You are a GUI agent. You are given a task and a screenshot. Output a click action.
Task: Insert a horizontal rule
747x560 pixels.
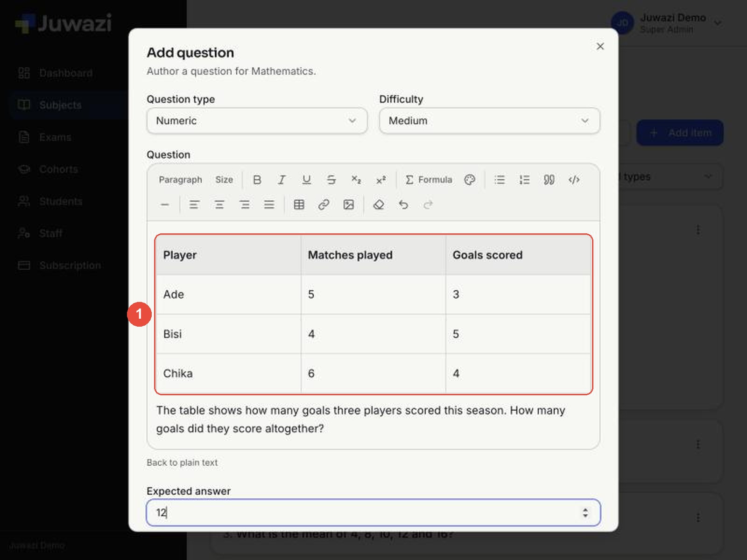coord(165,205)
